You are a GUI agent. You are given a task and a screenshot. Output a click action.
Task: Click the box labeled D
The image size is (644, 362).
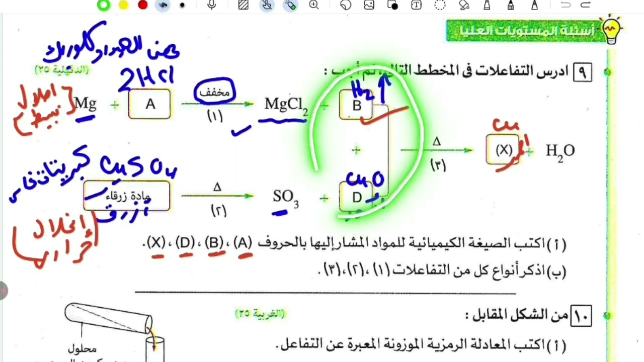pos(356,197)
